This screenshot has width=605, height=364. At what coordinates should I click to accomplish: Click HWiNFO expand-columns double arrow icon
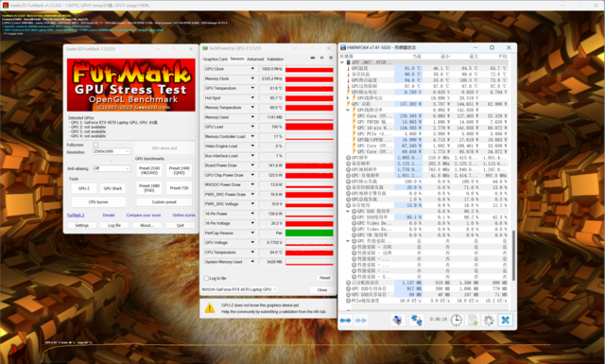coord(345,321)
